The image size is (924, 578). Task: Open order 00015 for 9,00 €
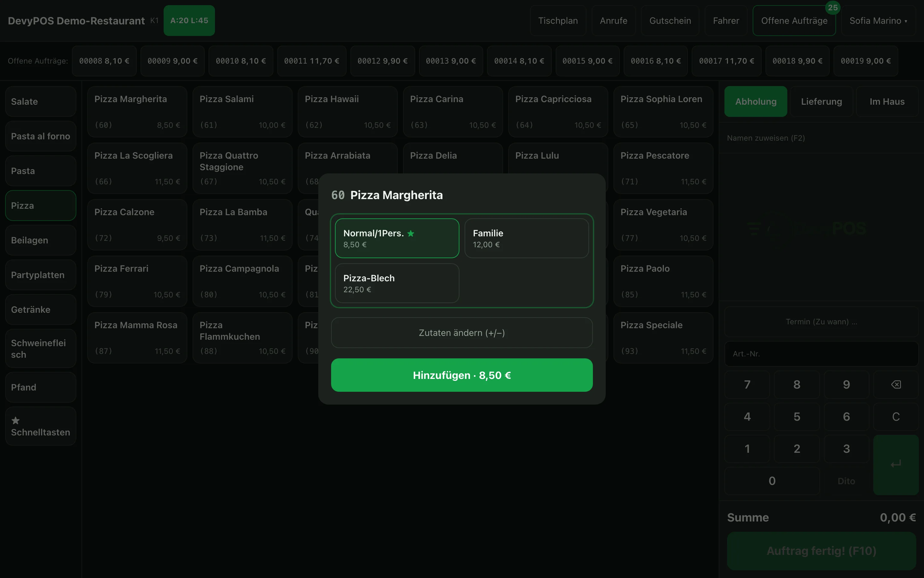(587, 61)
